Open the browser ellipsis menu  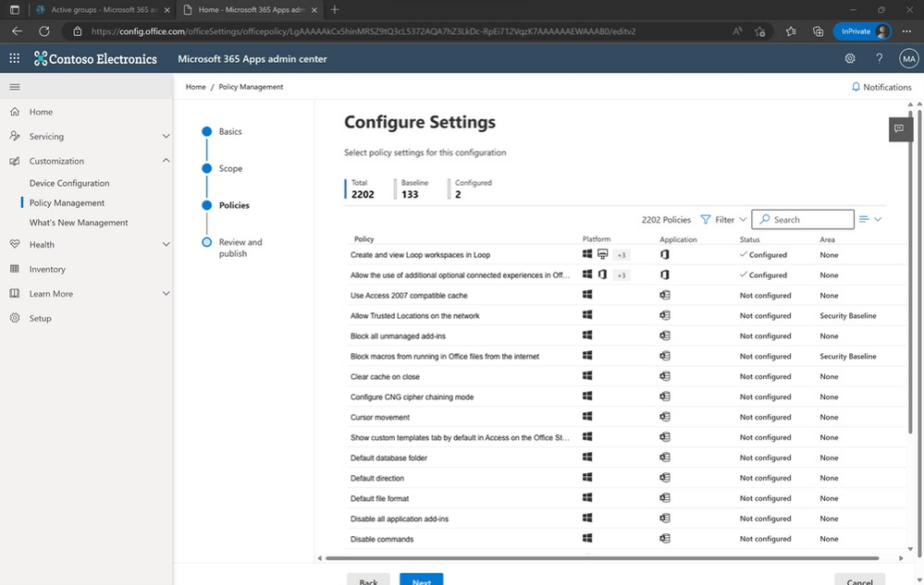(x=906, y=31)
